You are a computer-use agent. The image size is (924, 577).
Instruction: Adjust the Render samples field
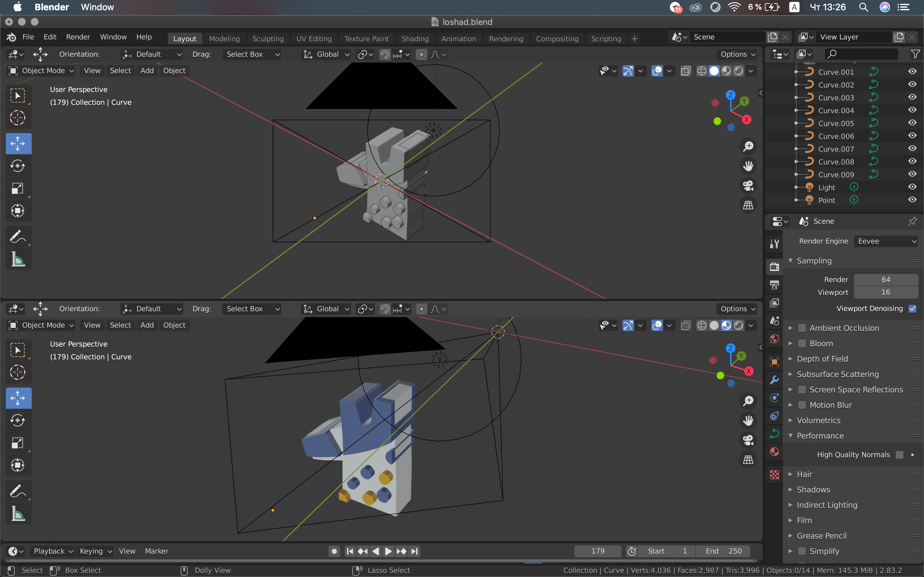(886, 279)
